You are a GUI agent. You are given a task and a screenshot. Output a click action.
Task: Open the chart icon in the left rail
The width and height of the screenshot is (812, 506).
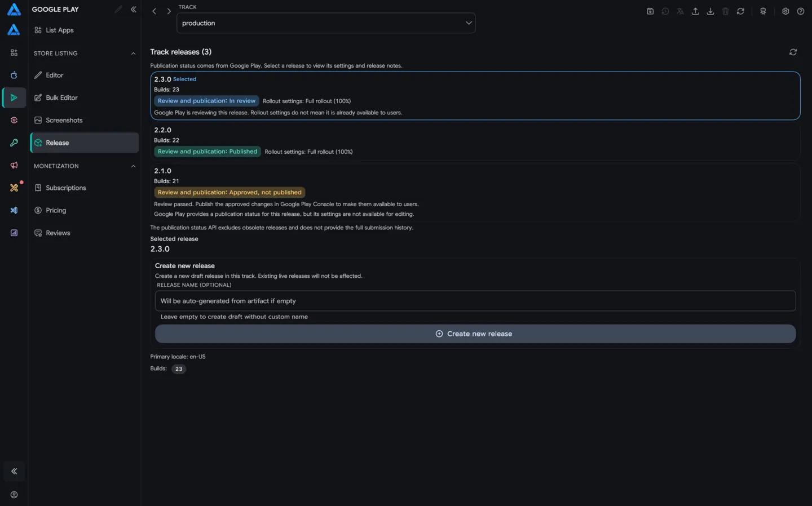click(x=14, y=233)
